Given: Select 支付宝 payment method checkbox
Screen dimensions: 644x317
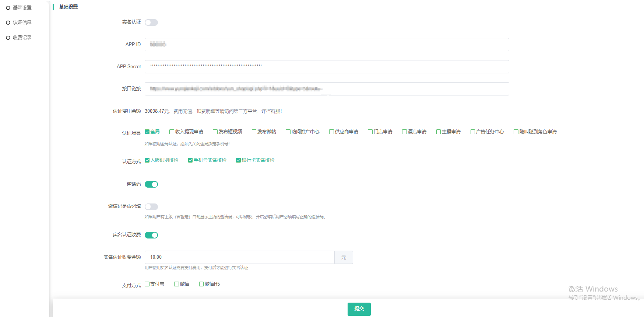Looking at the screenshot, I should (x=147, y=284).
